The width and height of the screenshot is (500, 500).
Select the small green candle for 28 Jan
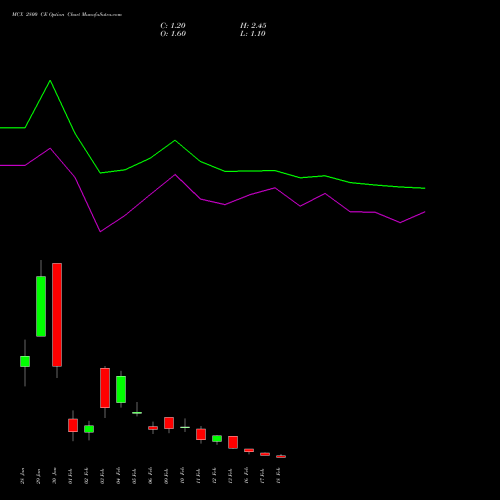(25, 361)
